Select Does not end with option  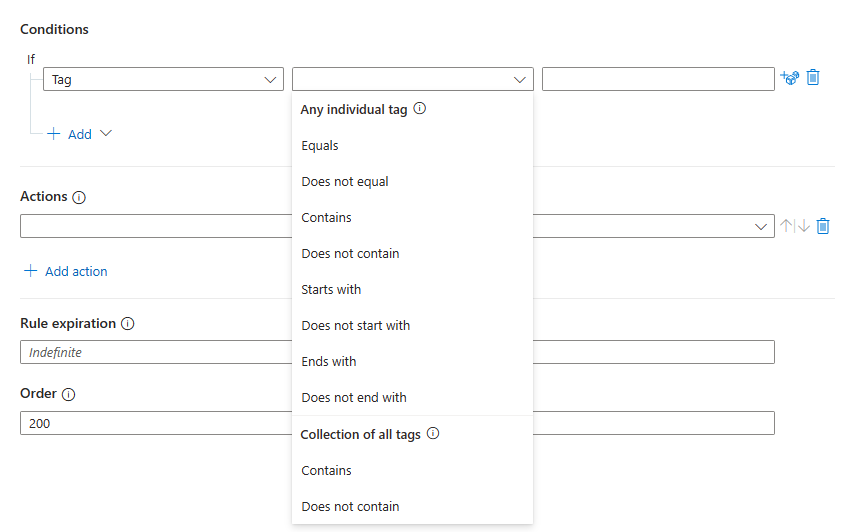354,397
